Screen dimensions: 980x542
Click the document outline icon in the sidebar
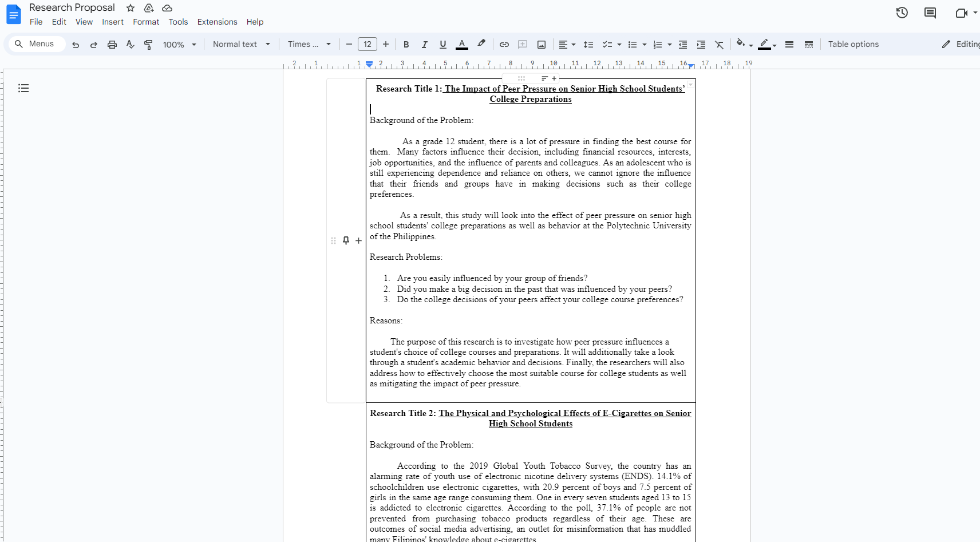tap(23, 88)
